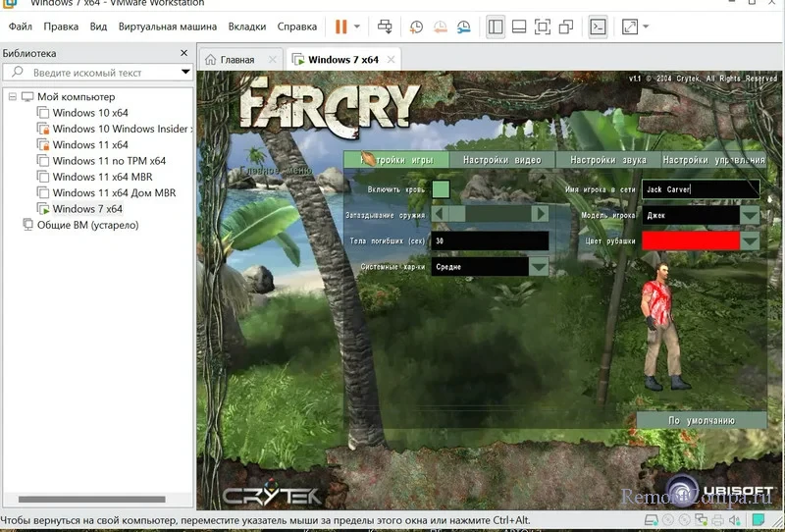Screen dimensions: 785x532
Task: Open the Snapshot Manager wrench-clock icon
Action: (463, 27)
